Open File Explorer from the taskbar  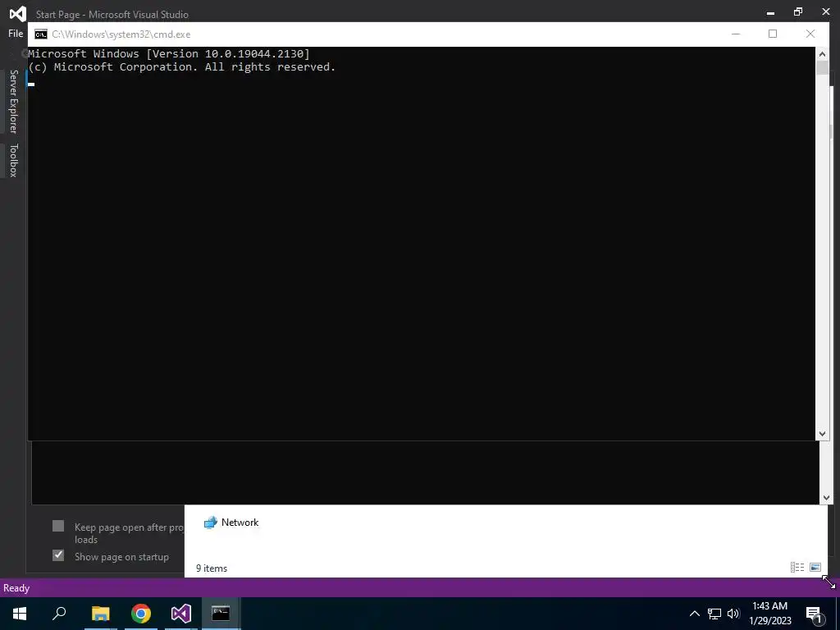click(x=100, y=614)
